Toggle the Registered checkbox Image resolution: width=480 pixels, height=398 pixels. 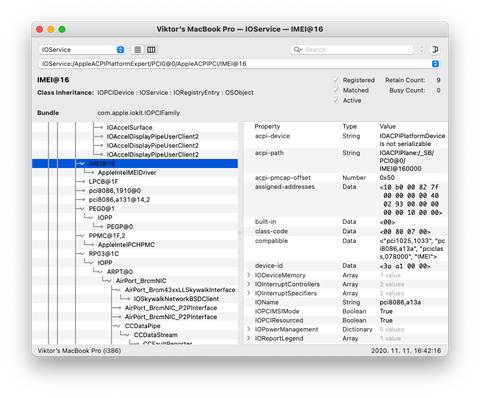point(336,80)
